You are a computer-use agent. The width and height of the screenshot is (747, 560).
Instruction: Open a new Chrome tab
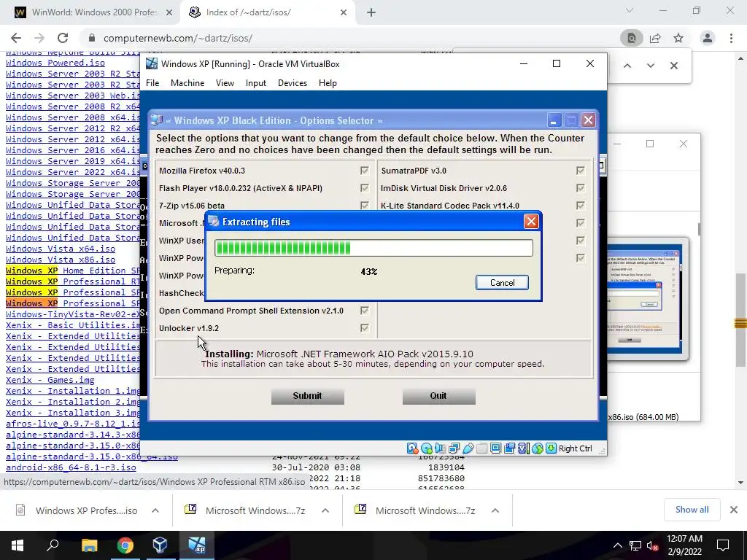tap(371, 12)
